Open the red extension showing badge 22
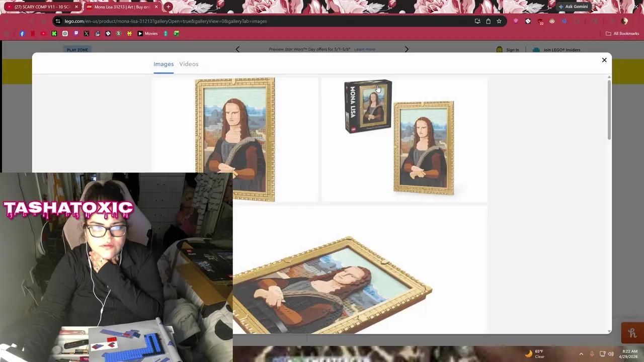 click(x=540, y=21)
